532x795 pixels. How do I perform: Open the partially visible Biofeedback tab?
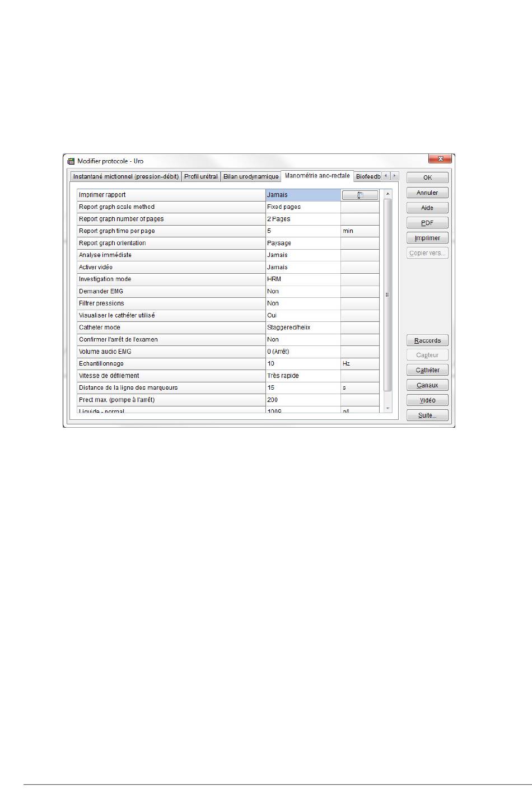[x=368, y=176]
